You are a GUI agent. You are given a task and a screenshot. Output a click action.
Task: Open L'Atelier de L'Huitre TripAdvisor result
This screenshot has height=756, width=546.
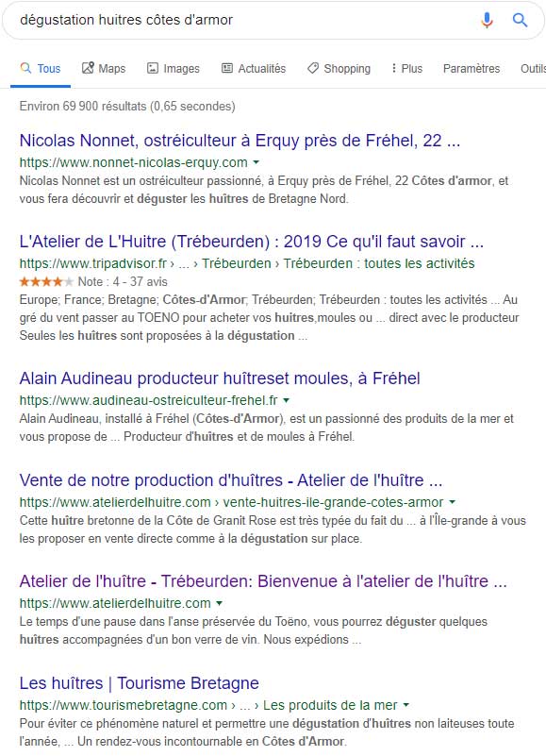[251, 241]
